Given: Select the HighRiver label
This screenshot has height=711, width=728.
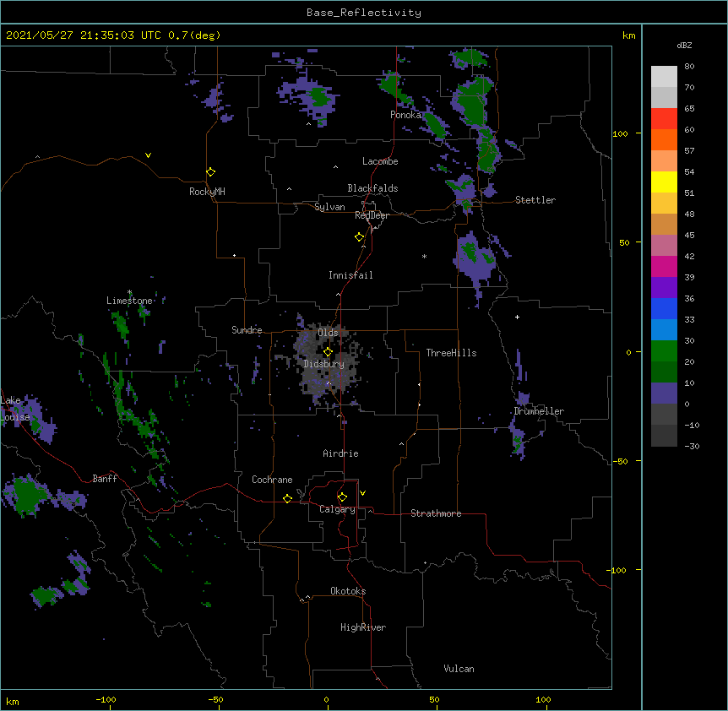Looking at the screenshot, I should pos(363,627).
